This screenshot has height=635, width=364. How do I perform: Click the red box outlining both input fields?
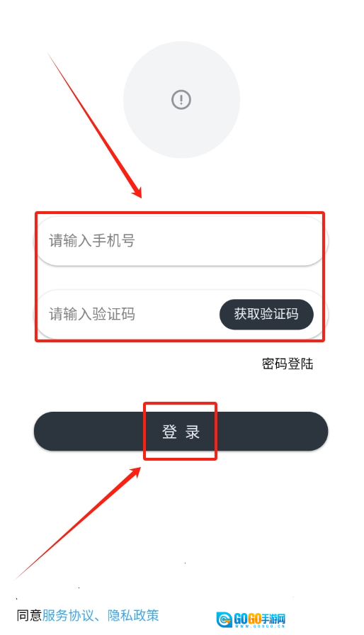coord(180,276)
